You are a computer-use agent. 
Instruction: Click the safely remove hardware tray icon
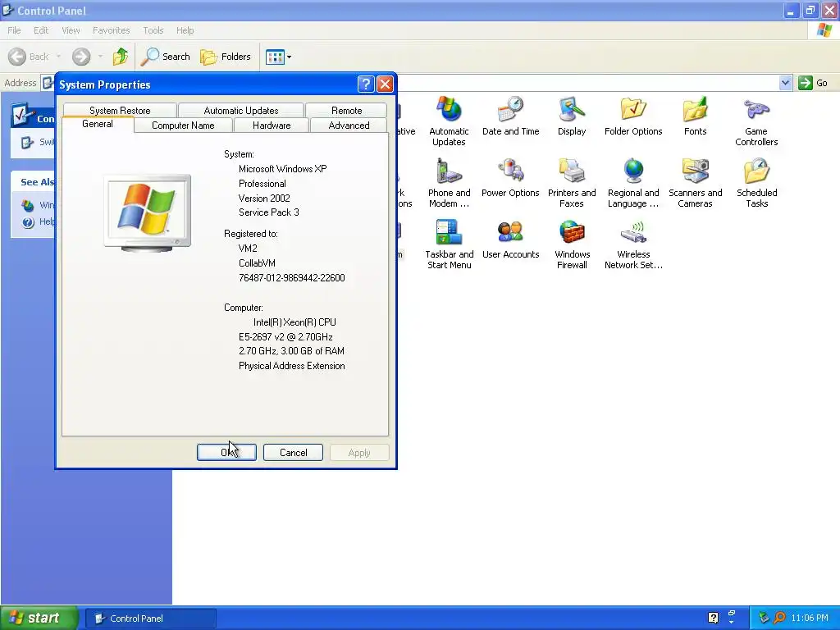click(x=764, y=618)
